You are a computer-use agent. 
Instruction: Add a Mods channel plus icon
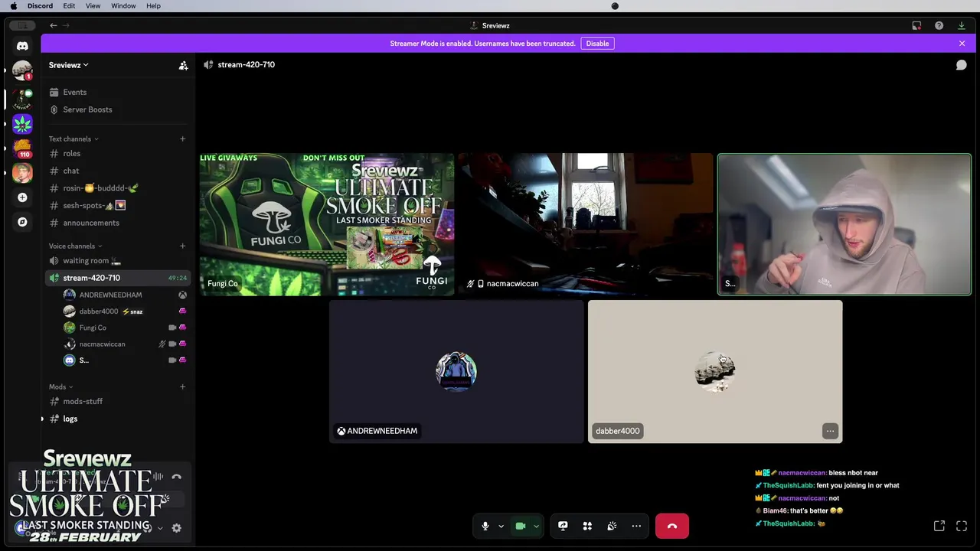coord(182,386)
